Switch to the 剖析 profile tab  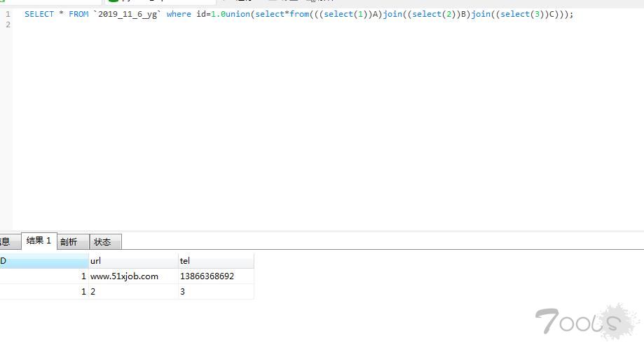tap(73, 242)
